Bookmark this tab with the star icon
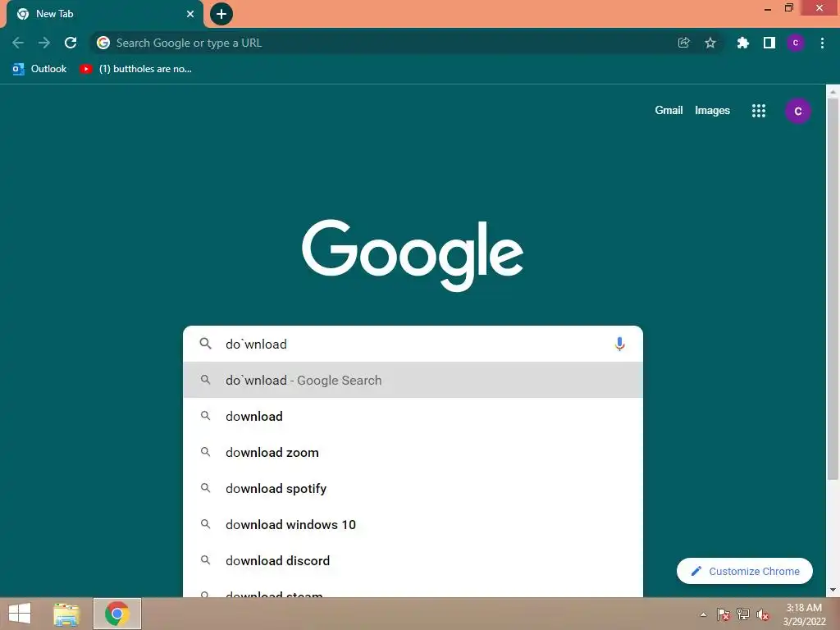Image resolution: width=840 pixels, height=630 pixels. point(710,43)
